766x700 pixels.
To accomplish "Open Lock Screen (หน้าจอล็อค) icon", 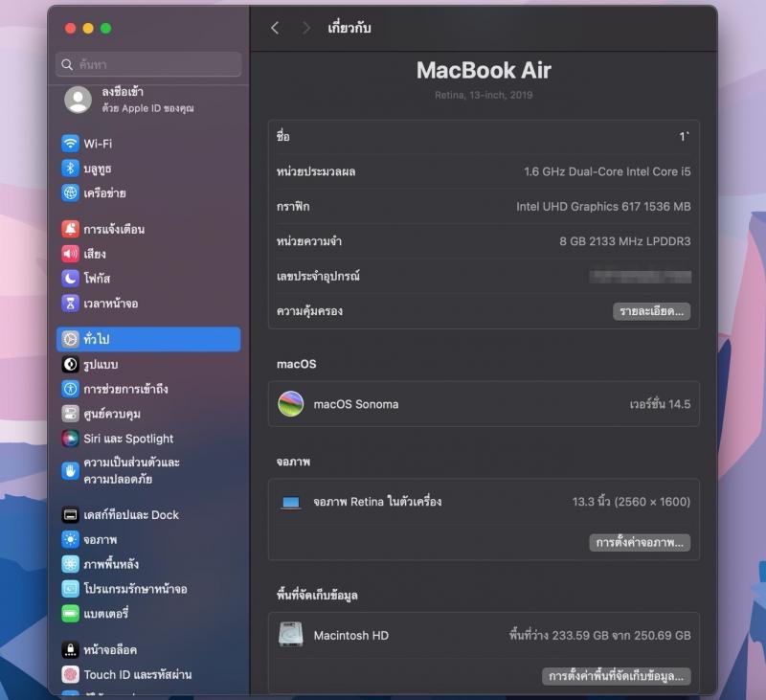I will [x=70, y=649].
